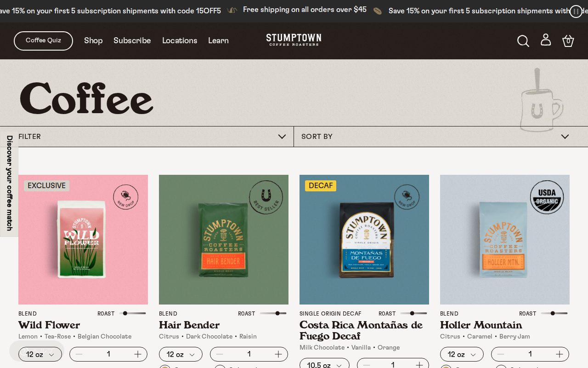Open the Locations menu
Screen dimensions: 588x368
pos(180,40)
